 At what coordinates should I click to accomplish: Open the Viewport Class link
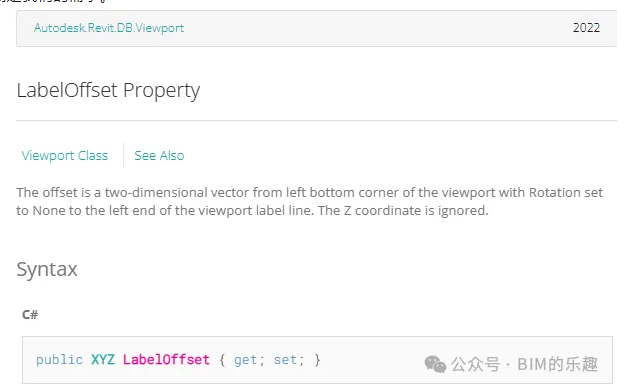[64, 156]
